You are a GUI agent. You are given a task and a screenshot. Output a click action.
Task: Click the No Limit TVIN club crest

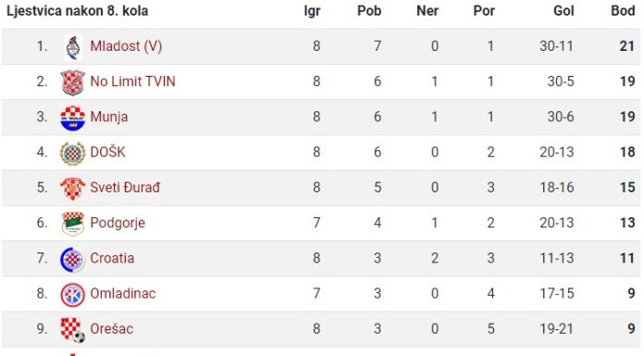73,82
